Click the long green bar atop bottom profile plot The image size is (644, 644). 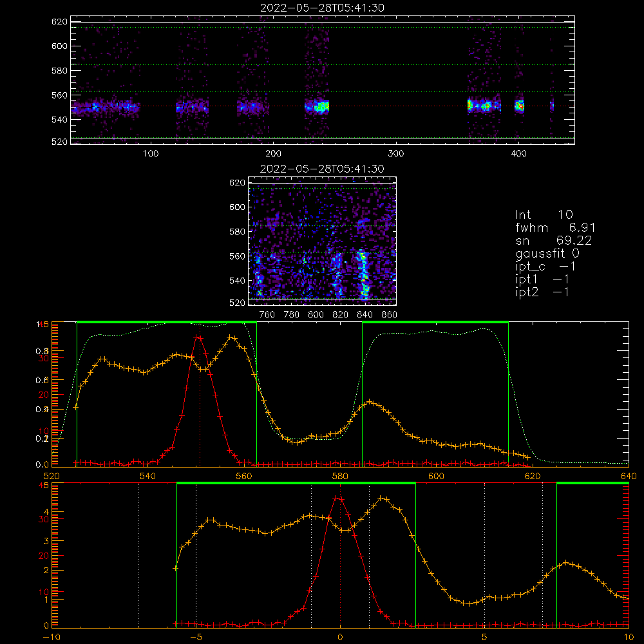point(296,484)
